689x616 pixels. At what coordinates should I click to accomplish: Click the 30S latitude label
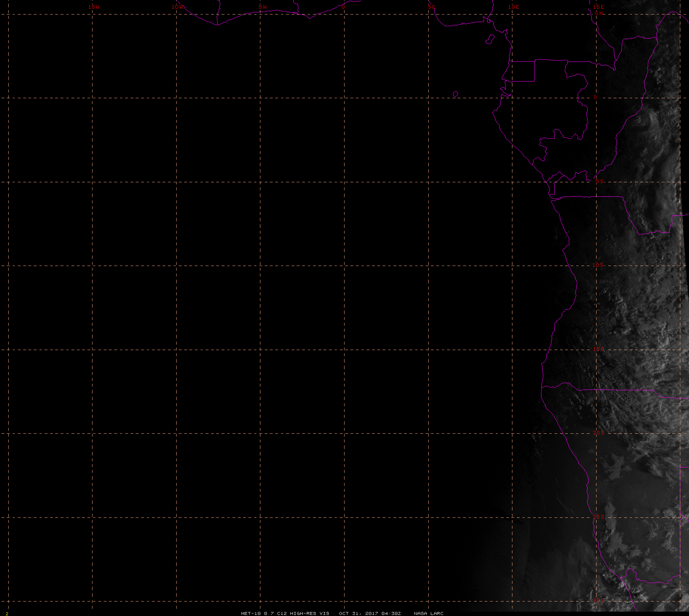(599, 600)
